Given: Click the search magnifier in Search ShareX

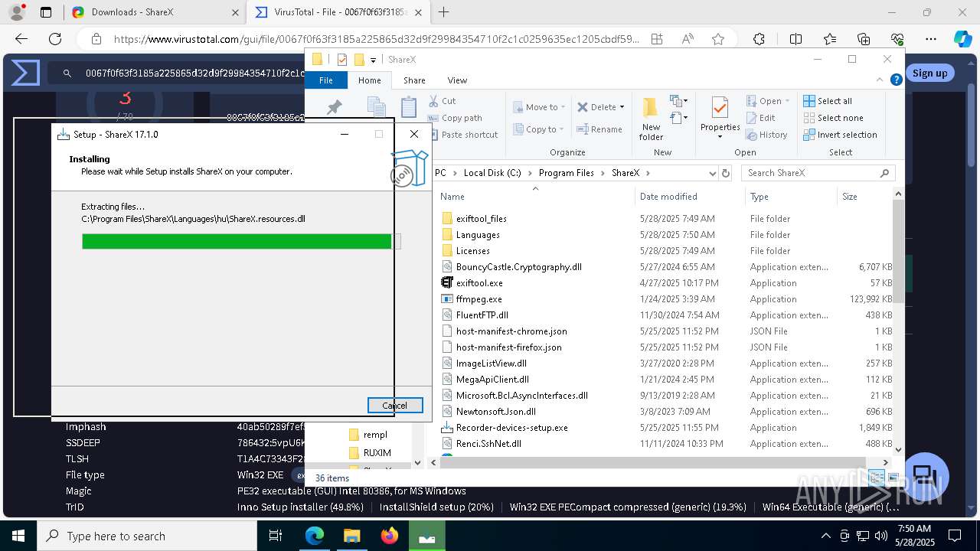Looking at the screenshot, I should 884,173.
